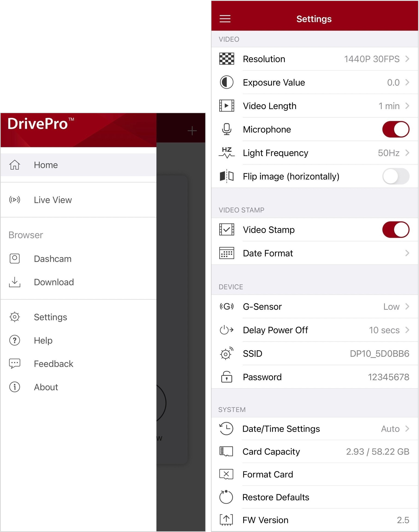This screenshot has width=419, height=532.
Task: Open Date/Time Settings chevron next to Auto
Action: click(407, 429)
